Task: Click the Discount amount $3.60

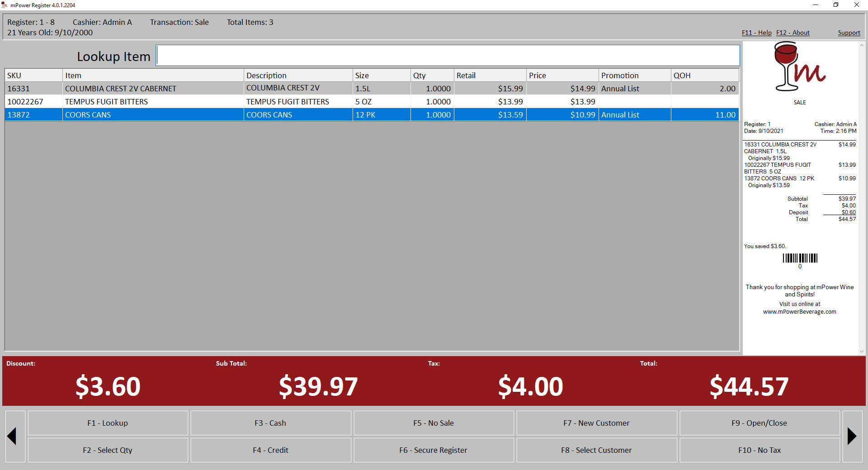Action: 108,386
